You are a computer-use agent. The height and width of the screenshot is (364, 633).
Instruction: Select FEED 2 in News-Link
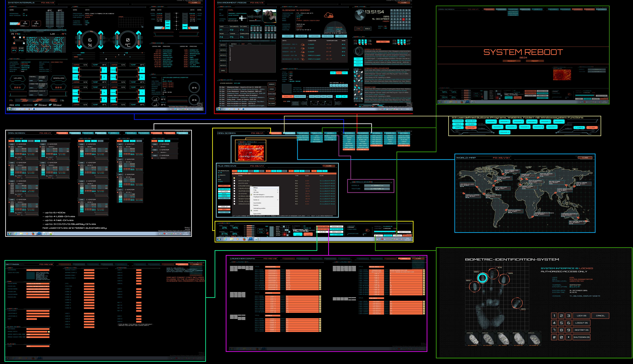(358, 62)
